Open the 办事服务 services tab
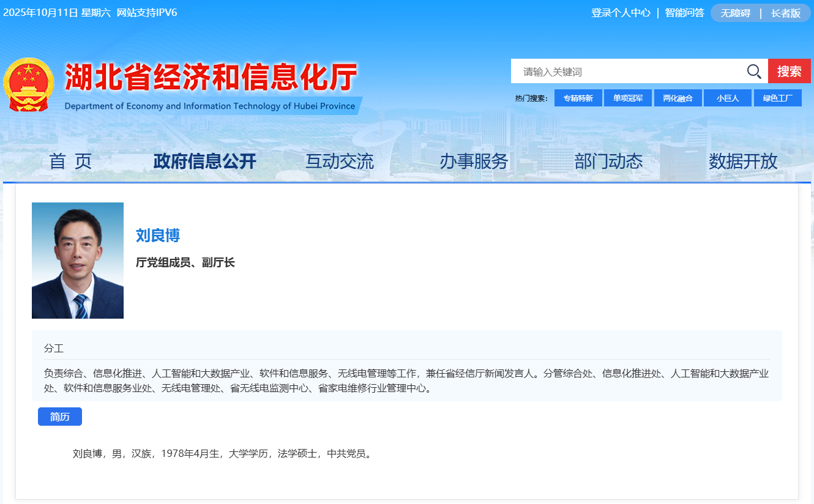Viewport: 814px width, 504px height. pyautogui.click(x=473, y=161)
